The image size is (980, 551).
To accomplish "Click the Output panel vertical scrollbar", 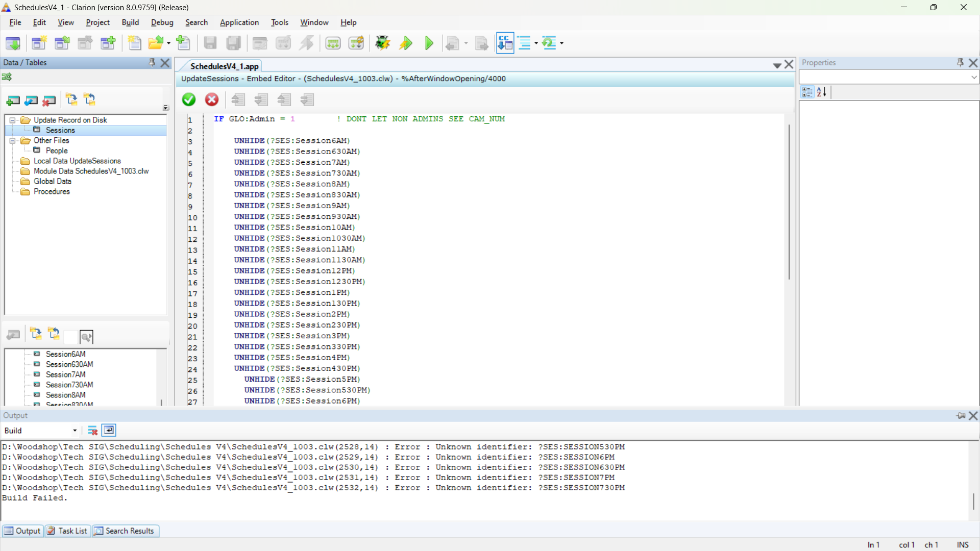I will tap(973, 500).
